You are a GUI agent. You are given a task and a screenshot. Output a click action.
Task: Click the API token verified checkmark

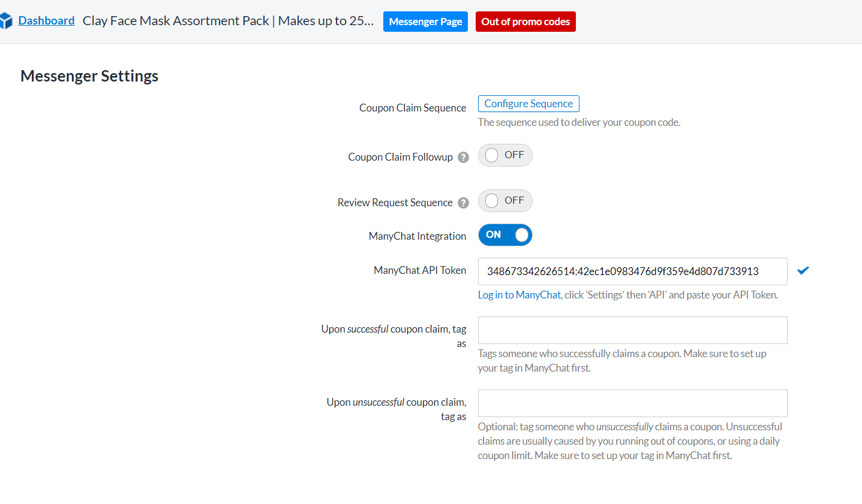click(803, 271)
